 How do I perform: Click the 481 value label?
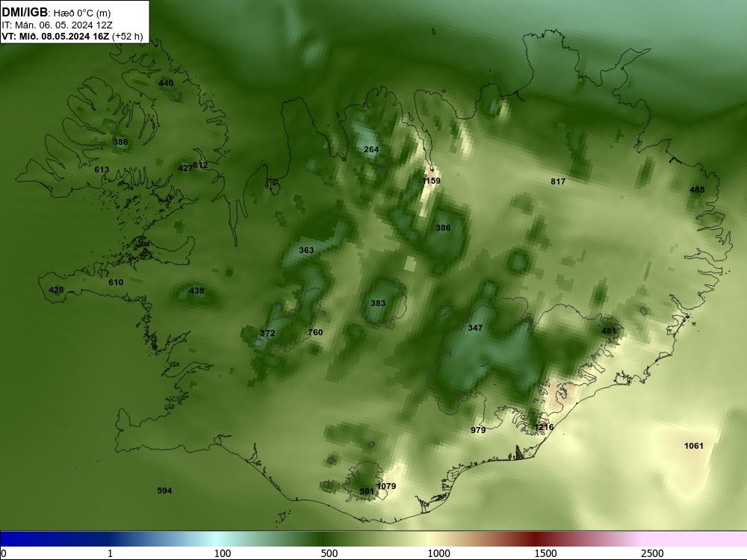[x=609, y=331]
